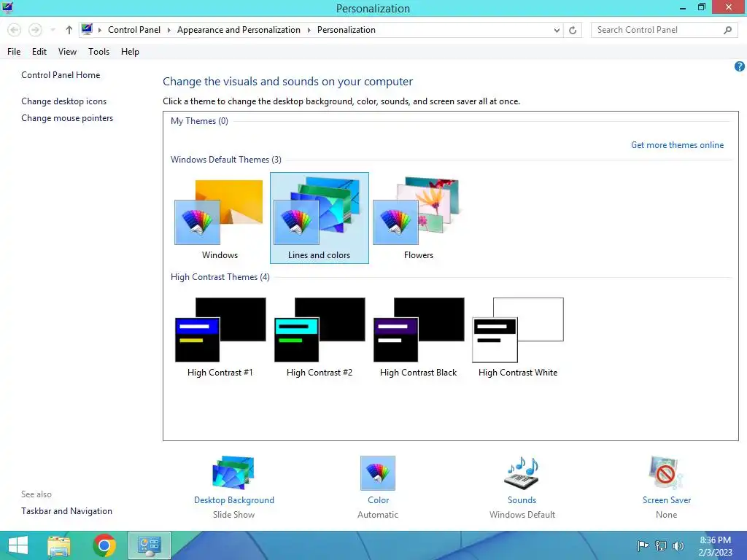Open Change desktop icons link
Screen dimensions: 747x560
(x=64, y=101)
